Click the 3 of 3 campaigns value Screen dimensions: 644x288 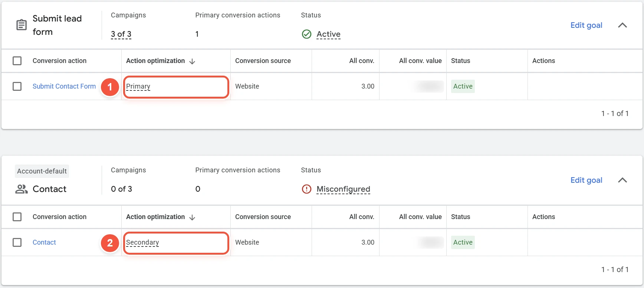point(121,34)
